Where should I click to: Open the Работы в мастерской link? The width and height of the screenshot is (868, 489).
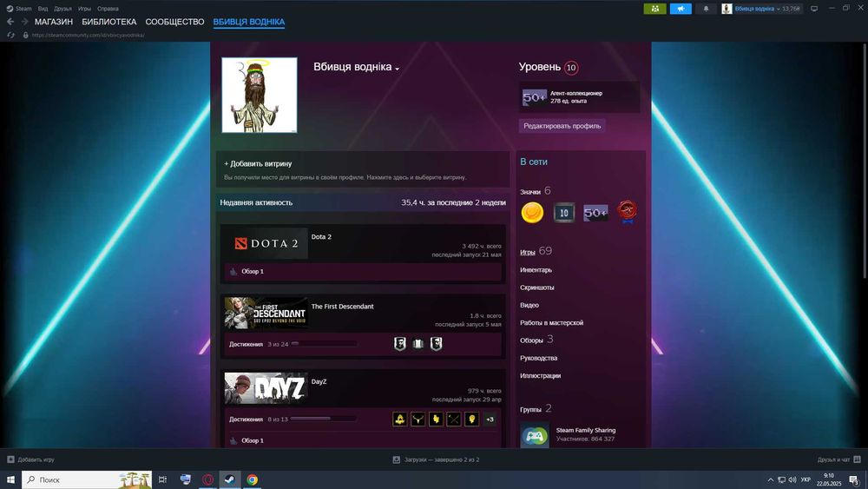tap(551, 323)
